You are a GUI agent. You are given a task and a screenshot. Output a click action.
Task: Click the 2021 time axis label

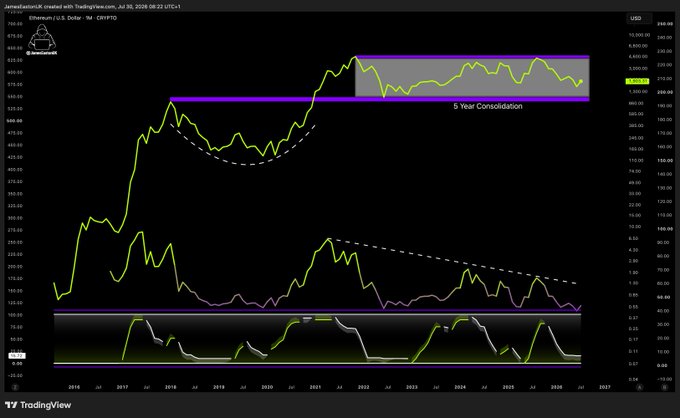click(x=315, y=387)
